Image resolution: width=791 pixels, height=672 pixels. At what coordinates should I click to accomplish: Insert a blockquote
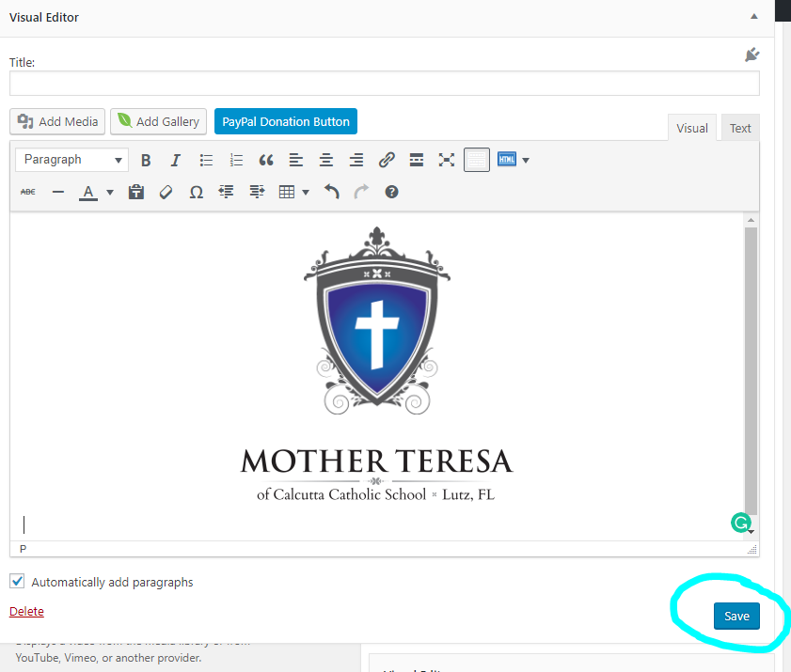[x=266, y=160]
